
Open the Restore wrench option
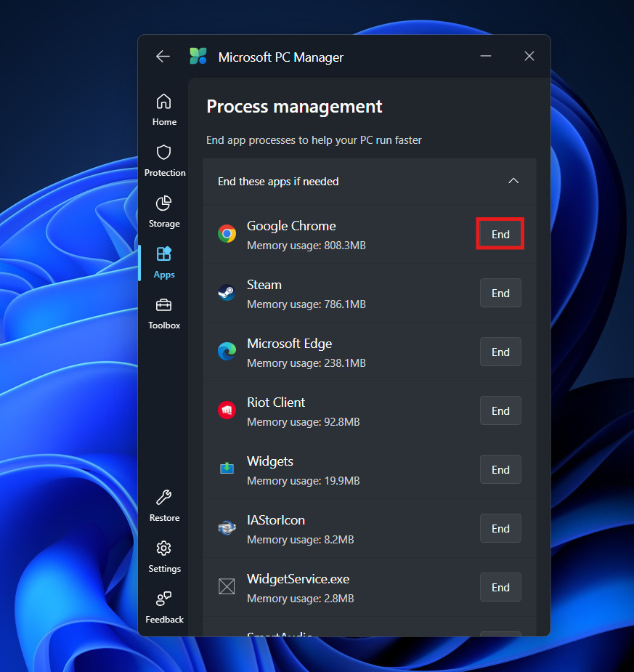[x=164, y=506]
